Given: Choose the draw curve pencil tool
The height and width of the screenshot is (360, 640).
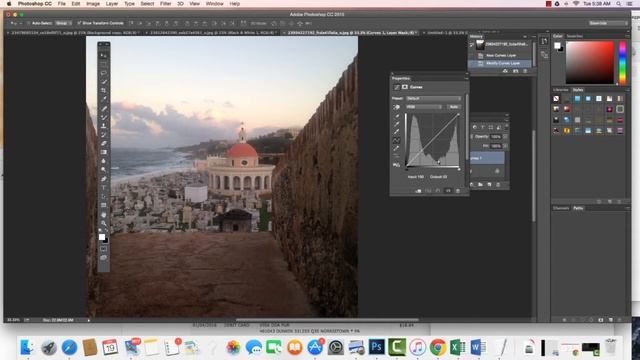Looking at the screenshot, I should 396,148.
